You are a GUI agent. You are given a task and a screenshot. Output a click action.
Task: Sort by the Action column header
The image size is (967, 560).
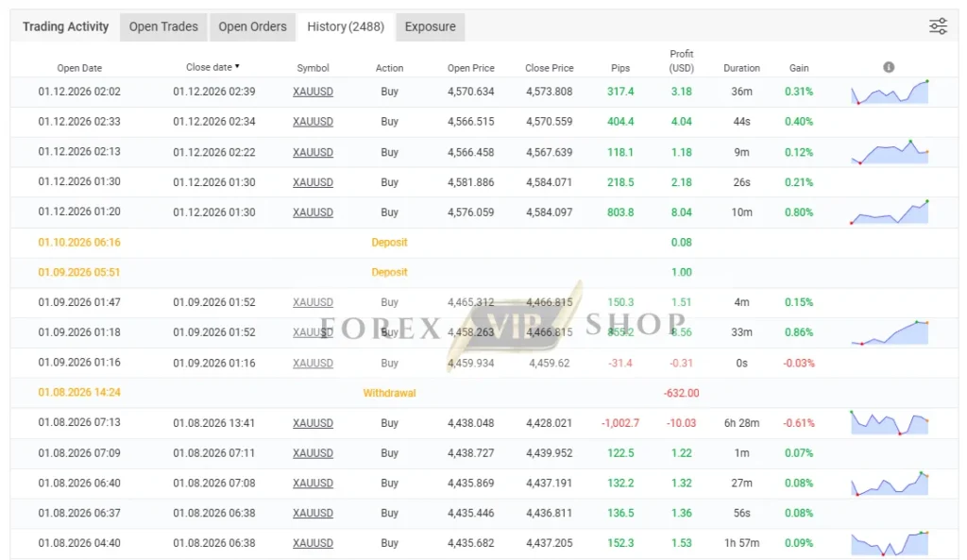coord(390,68)
